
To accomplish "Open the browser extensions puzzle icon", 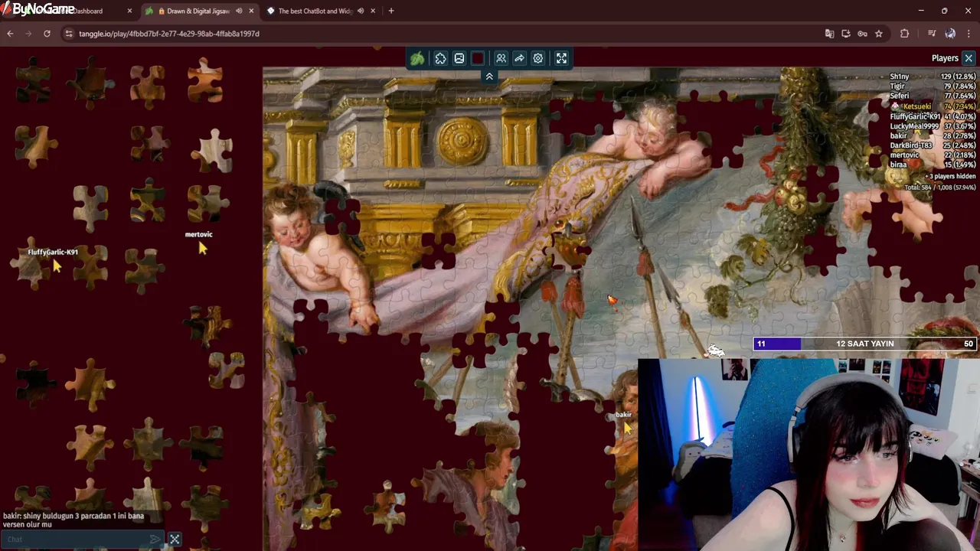I will click(x=904, y=34).
